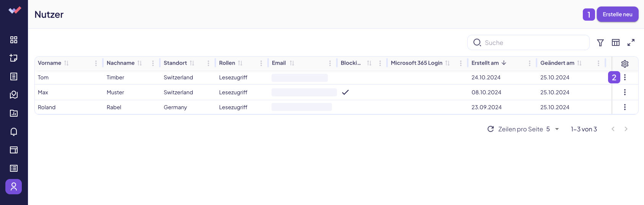The width and height of the screenshot is (644, 205).
Task: Open the dashboard grid icon in sidebar
Action: coord(14,40)
